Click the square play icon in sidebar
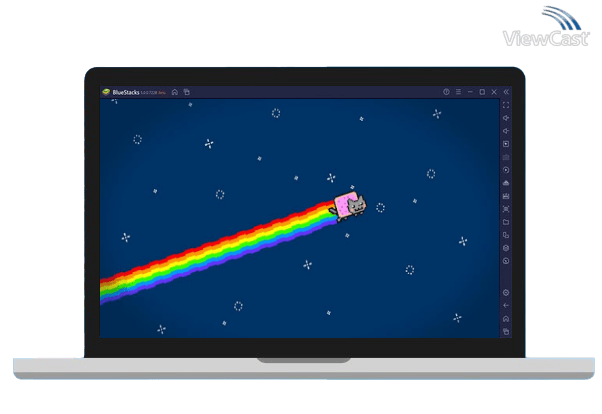Image resolution: width=602 pixels, height=414 pixels. pos(506,144)
